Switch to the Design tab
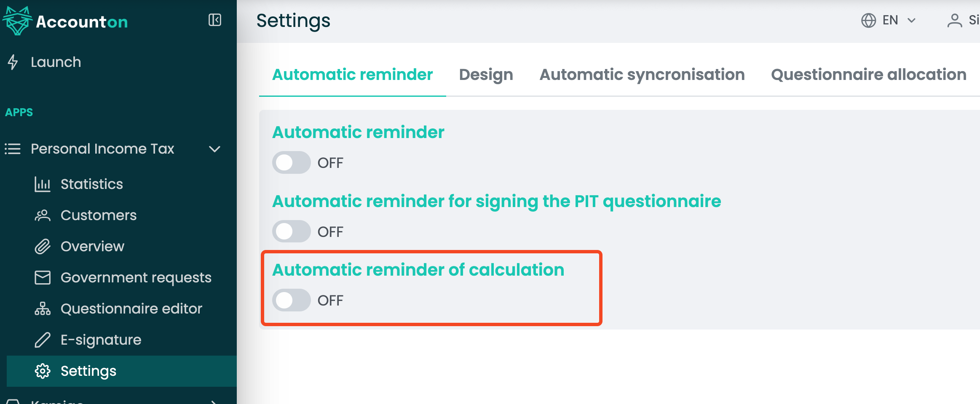Screen dimensions: 980x404 (486, 75)
